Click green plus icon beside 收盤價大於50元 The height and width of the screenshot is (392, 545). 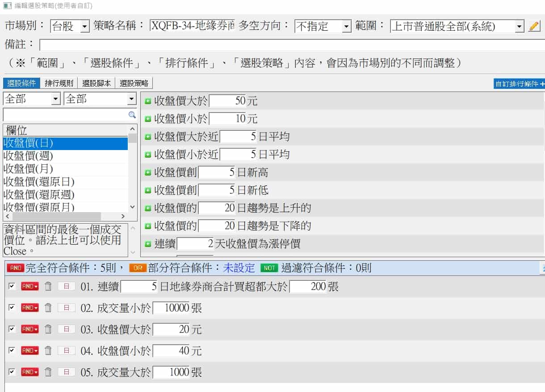point(148,101)
